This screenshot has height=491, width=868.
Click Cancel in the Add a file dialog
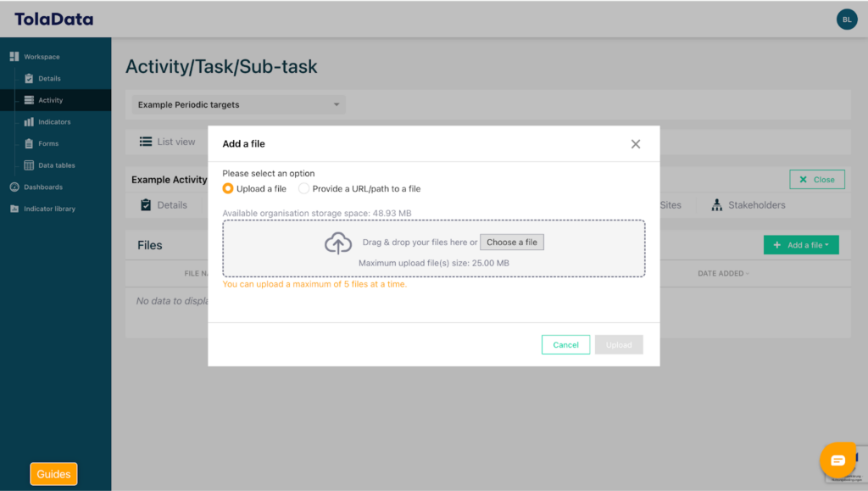(x=565, y=345)
